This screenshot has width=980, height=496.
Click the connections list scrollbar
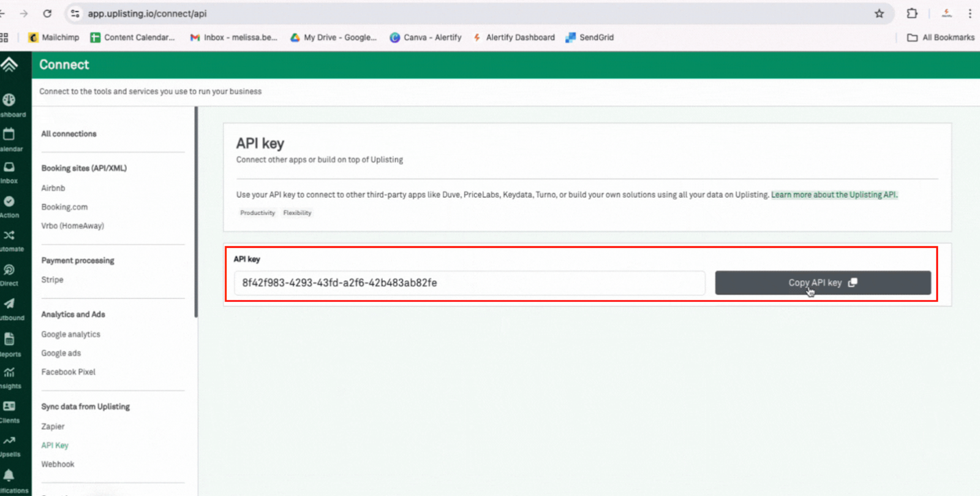pos(196,212)
